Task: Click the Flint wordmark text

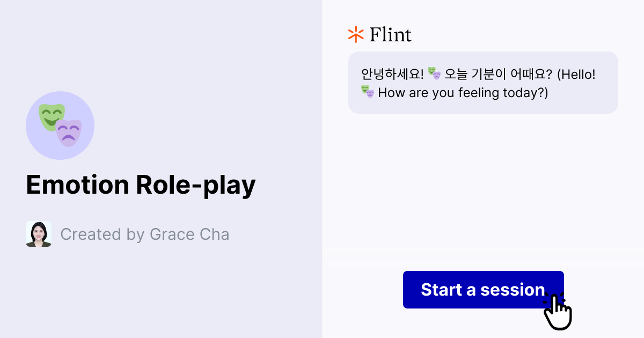Action: (390, 34)
